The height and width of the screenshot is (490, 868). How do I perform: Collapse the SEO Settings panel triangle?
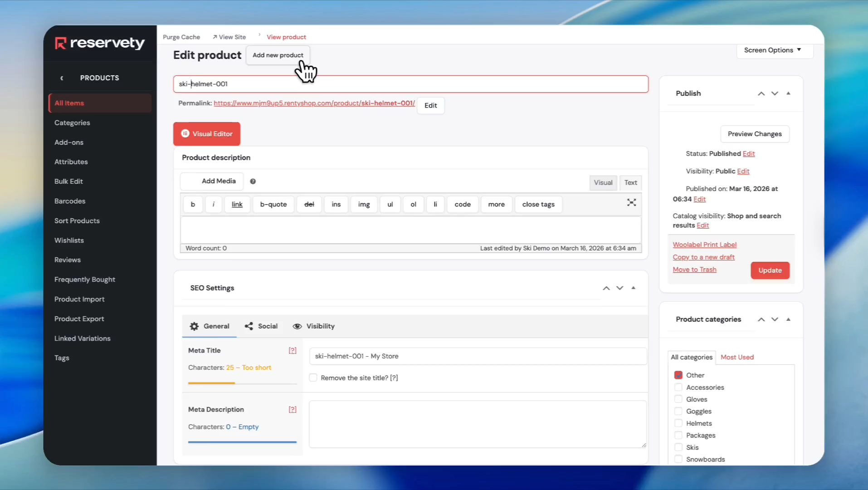tap(634, 288)
